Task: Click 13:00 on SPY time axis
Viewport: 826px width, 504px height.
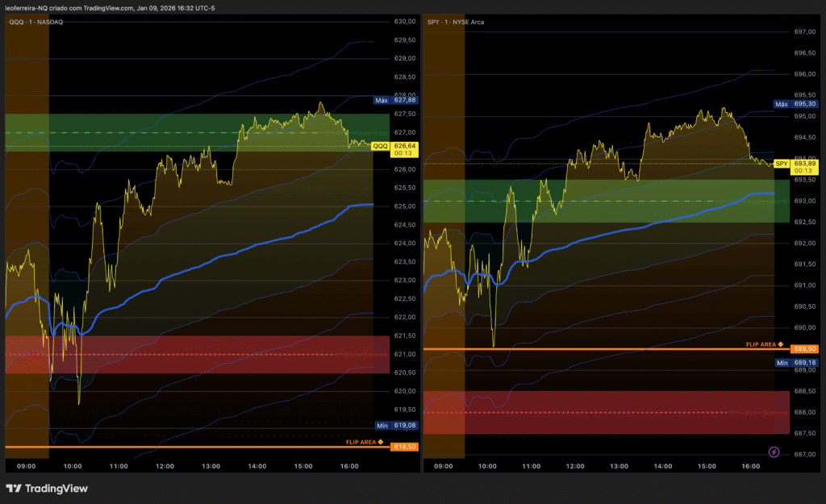Action: click(x=619, y=466)
